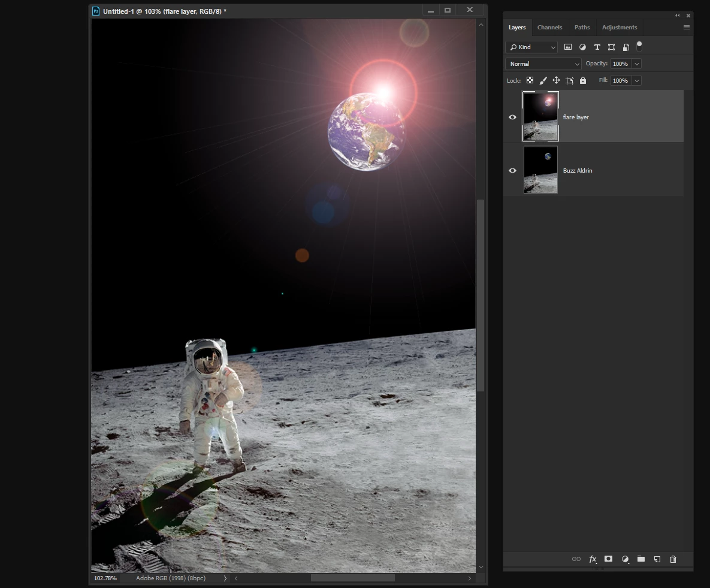Create new fill or adjustment layer
710x588 pixels.
[x=625, y=559]
